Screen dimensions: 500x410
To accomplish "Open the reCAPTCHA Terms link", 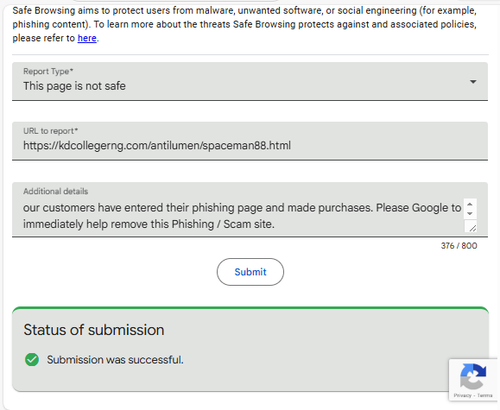I will coord(485,395).
